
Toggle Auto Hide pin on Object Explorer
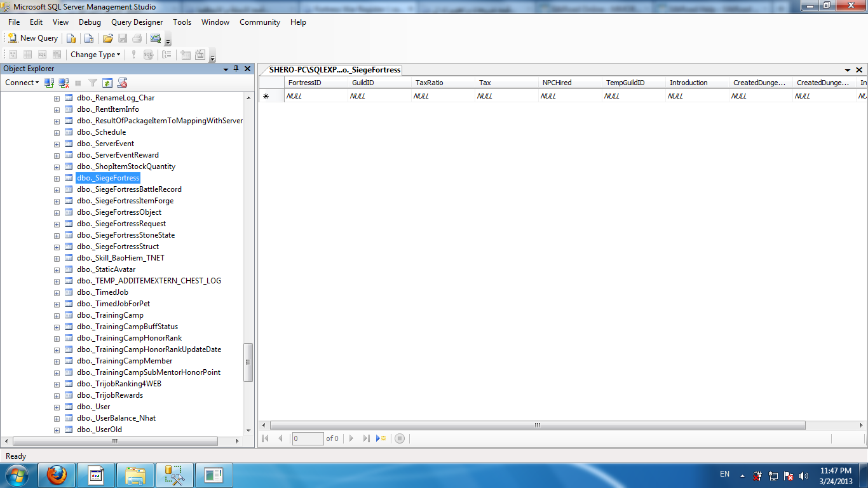click(236, 69)
